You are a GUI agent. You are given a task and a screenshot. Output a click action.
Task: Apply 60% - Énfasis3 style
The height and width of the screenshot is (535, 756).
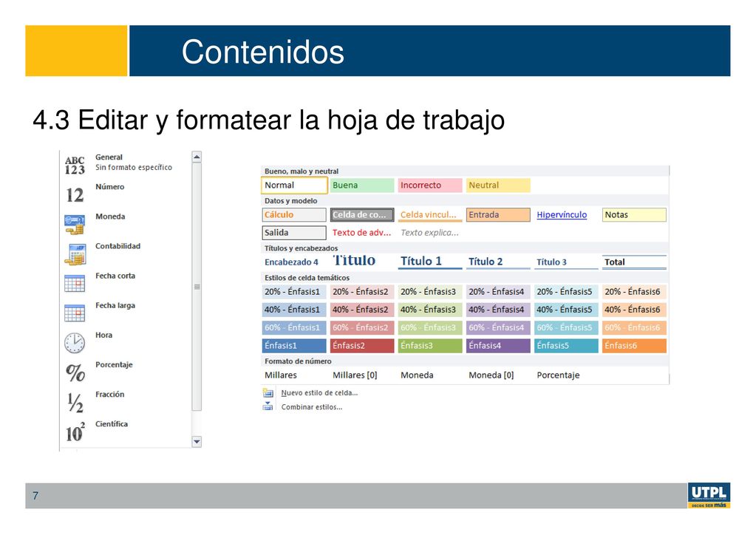coord(430,328)
